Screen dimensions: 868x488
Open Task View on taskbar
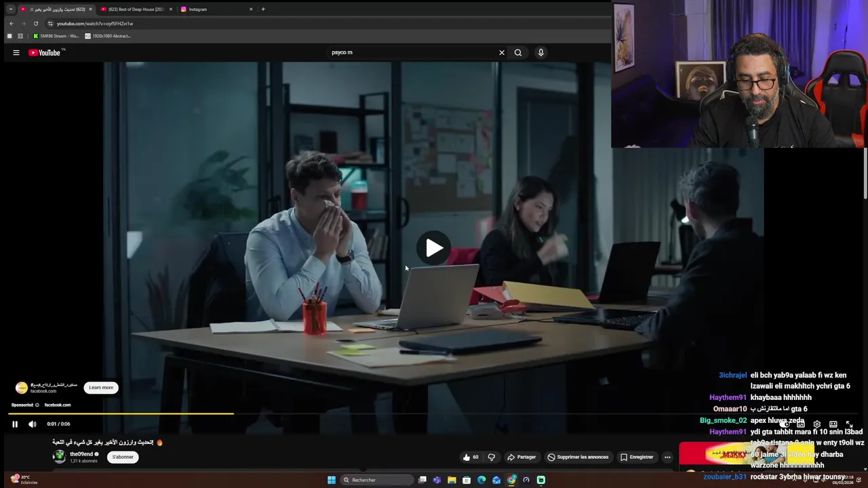point(422,480)
